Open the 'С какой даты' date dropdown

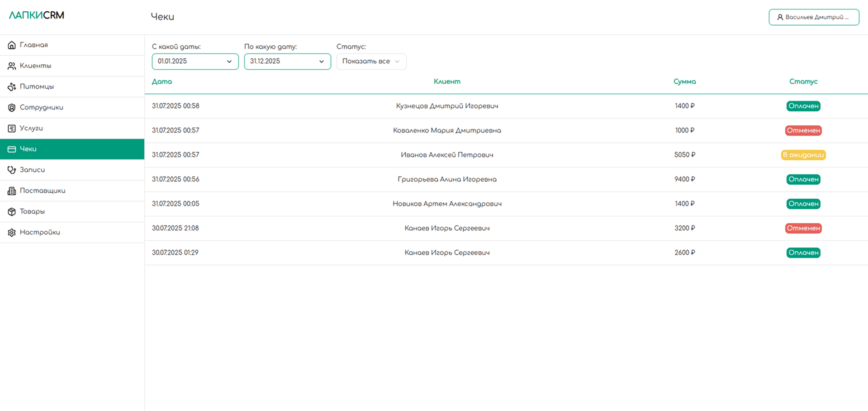(x=195, y=62)
